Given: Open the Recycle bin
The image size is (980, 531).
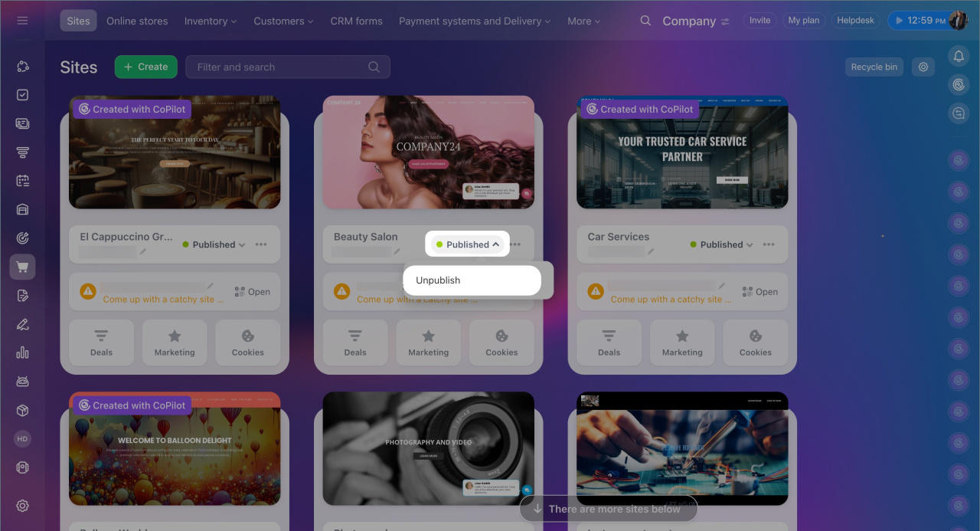Looking at the screenshot, I should pos(874,67).
